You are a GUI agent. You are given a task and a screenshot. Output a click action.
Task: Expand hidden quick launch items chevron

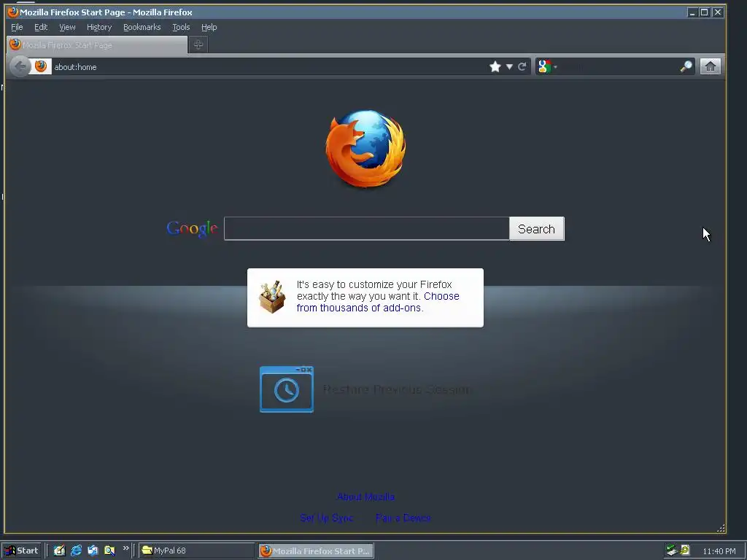pyautogui.click(x=125, y=548)
